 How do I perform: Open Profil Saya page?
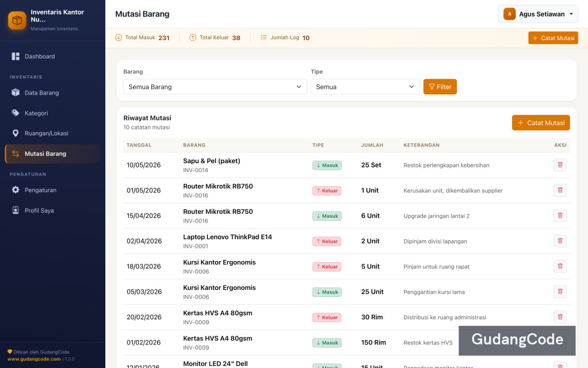click(52, 210)
